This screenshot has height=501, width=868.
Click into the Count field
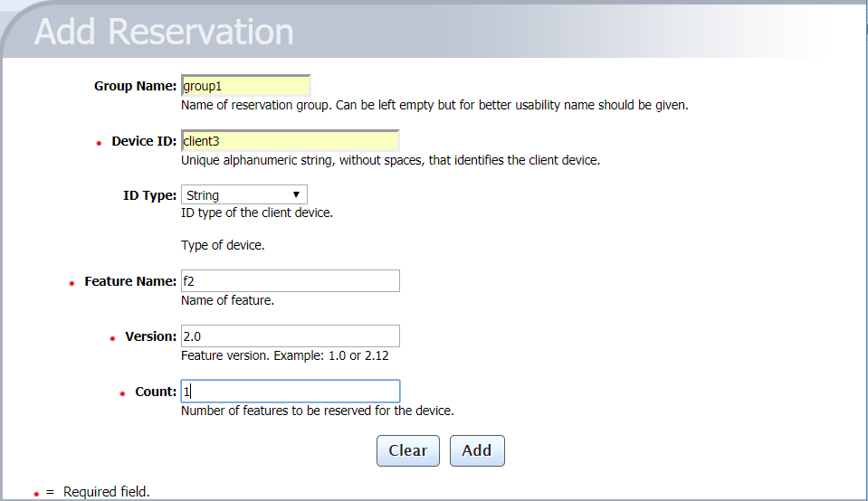[x=290, y=392]
